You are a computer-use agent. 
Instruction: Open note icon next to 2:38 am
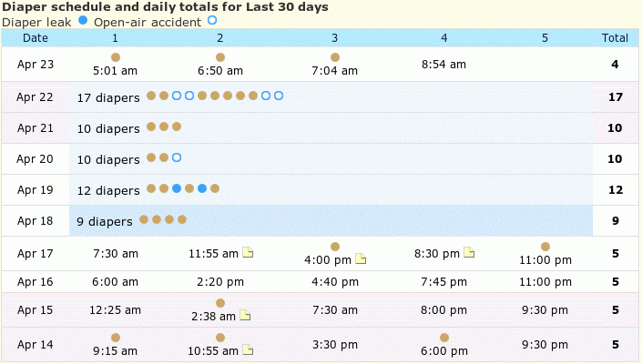pos(245,316)
